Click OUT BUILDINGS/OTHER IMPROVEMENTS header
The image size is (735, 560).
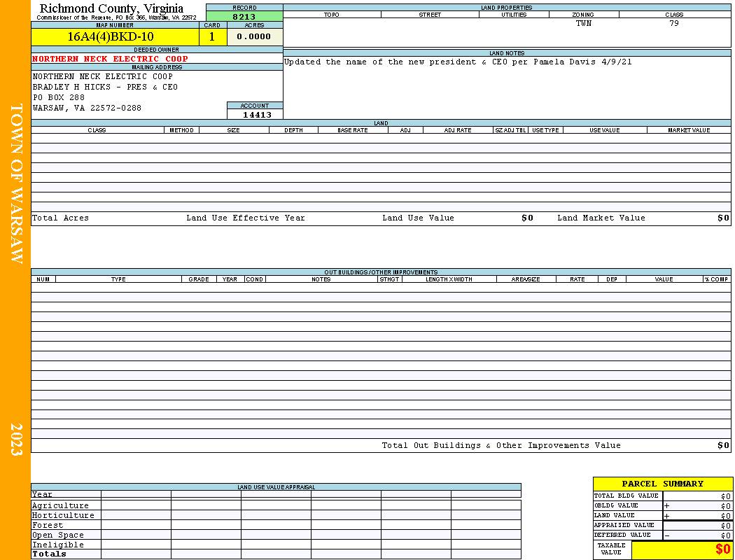381,272
